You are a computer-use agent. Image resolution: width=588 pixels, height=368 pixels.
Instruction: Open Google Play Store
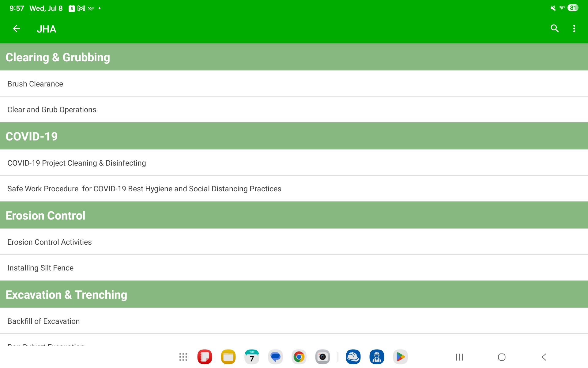(400, 357)
